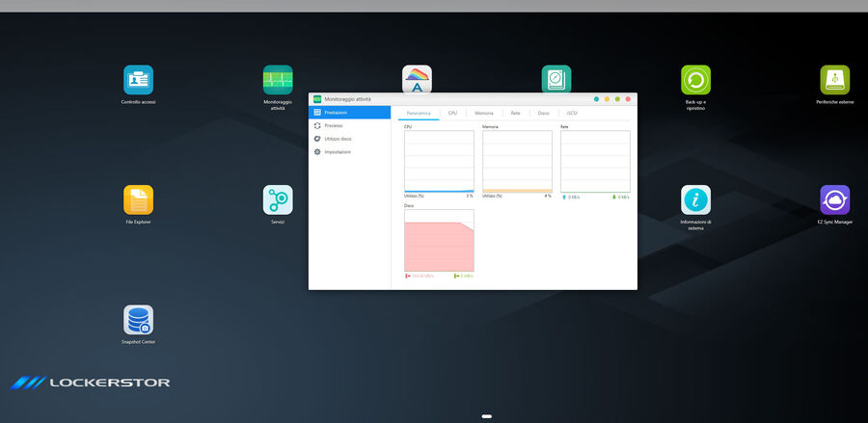Viewport: 868px width, 423px height.
Task: Switch to the CPU tab
Action: click(x=452, y=113)
